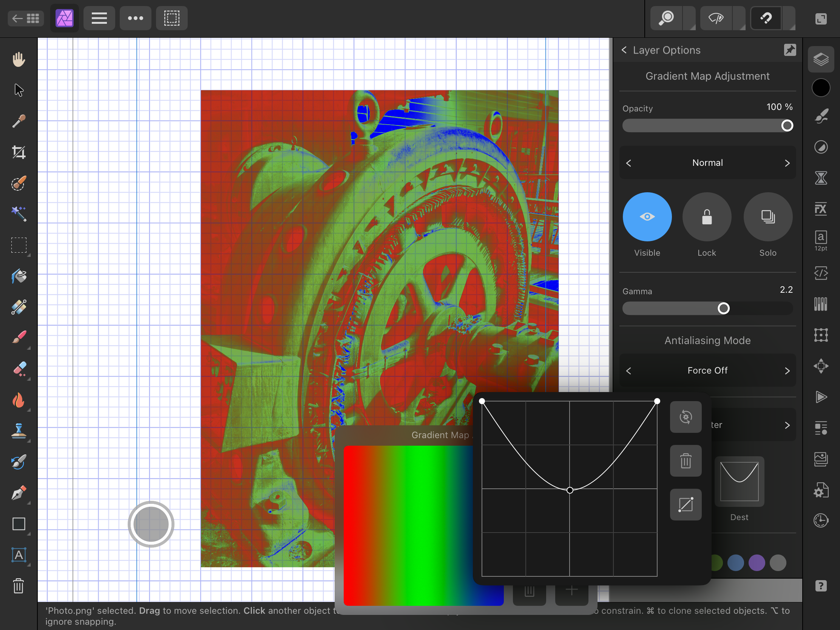Open the hamburger document menu
The width and height of the screenshot is (840, 630).
tap(99, 18)
